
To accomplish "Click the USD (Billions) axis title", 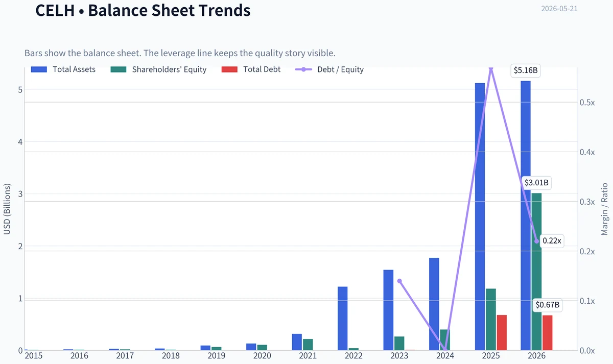I will 7,209.
